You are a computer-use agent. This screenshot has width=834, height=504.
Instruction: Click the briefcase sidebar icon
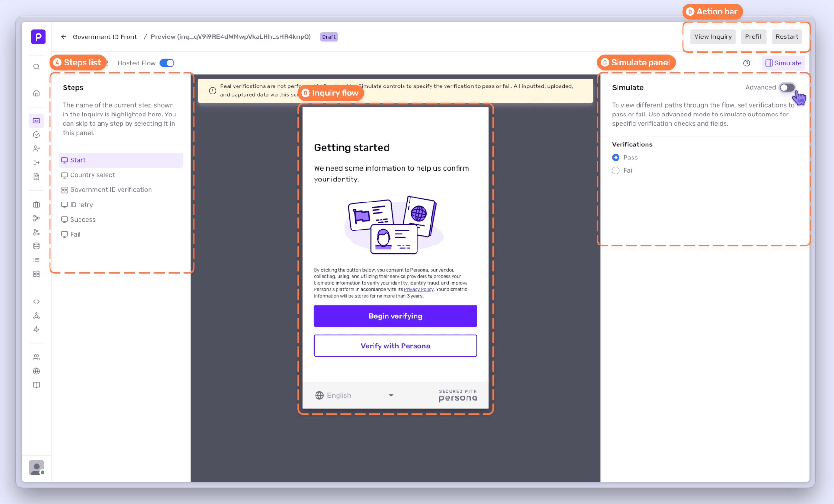pos(36,204)
